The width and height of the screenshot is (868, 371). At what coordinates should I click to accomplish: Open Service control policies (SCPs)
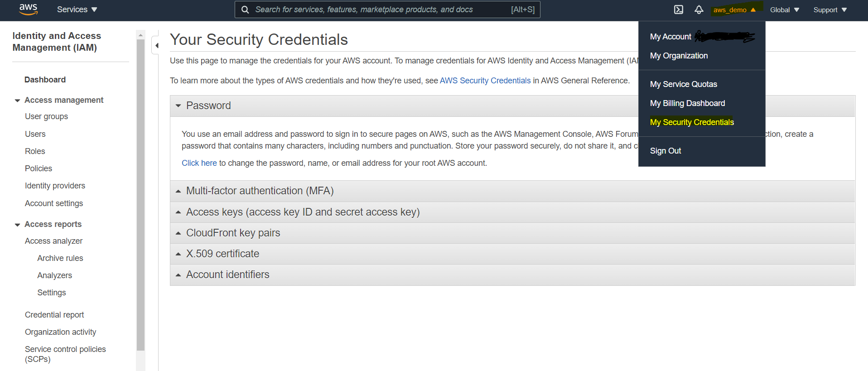pos(65,354)
